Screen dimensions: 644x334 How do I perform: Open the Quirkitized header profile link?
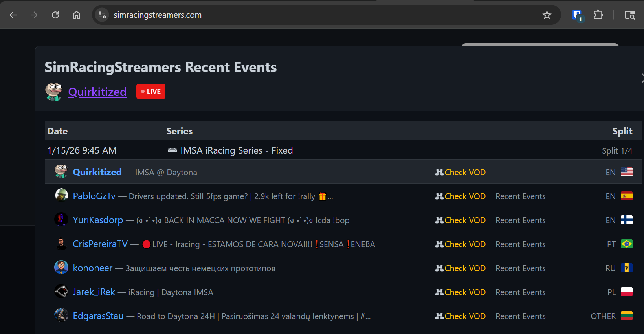click(97, 92)
